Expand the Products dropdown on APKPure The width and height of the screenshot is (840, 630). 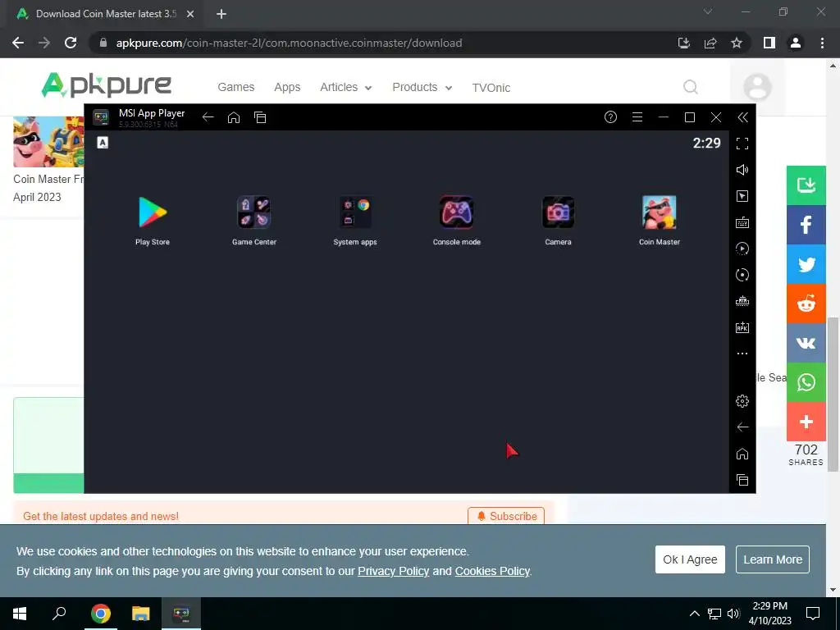[422, 87]
